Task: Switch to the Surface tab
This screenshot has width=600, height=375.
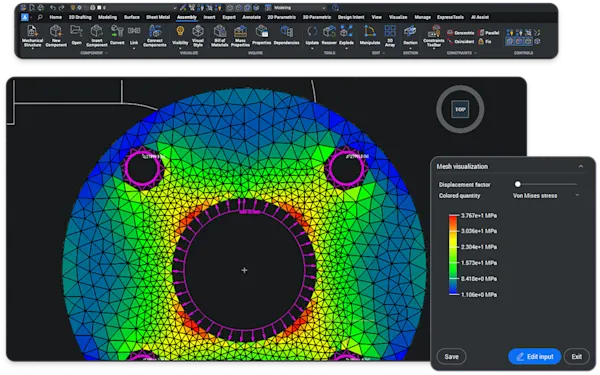Action: [x=132, y=17]
